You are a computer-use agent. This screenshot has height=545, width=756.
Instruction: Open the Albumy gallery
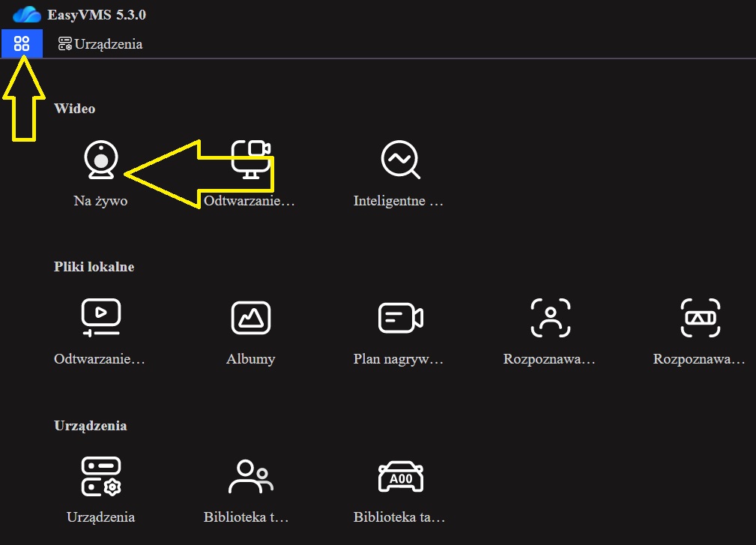pyautogui.click(x=251, y=332)
